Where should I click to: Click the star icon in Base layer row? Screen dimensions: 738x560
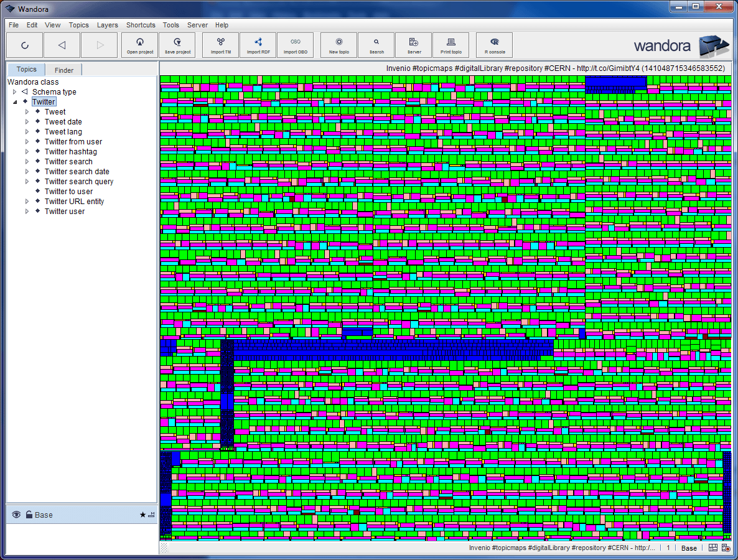click(x=142, y=515)
